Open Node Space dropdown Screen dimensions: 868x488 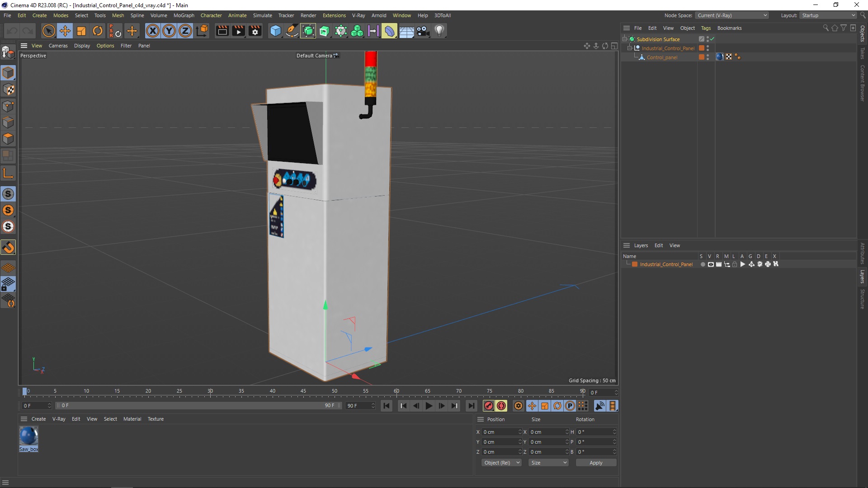coord(732,15)
